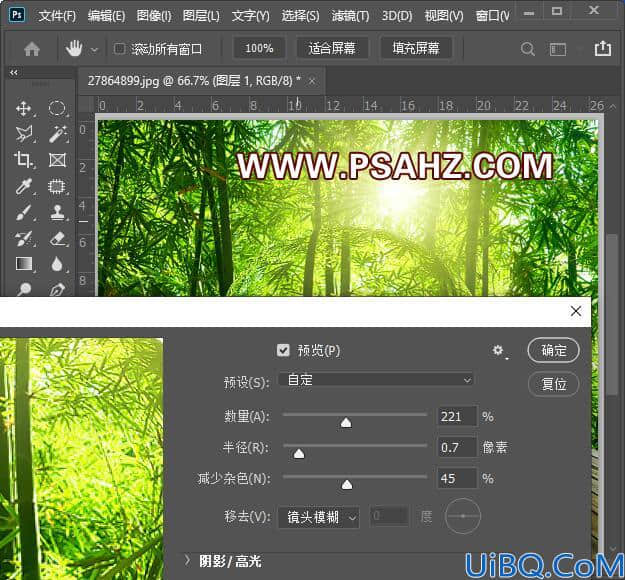Collapse the tools panel with double arrows
The image size is (625, 580).
pyautogui.click(x=14, y=73)
